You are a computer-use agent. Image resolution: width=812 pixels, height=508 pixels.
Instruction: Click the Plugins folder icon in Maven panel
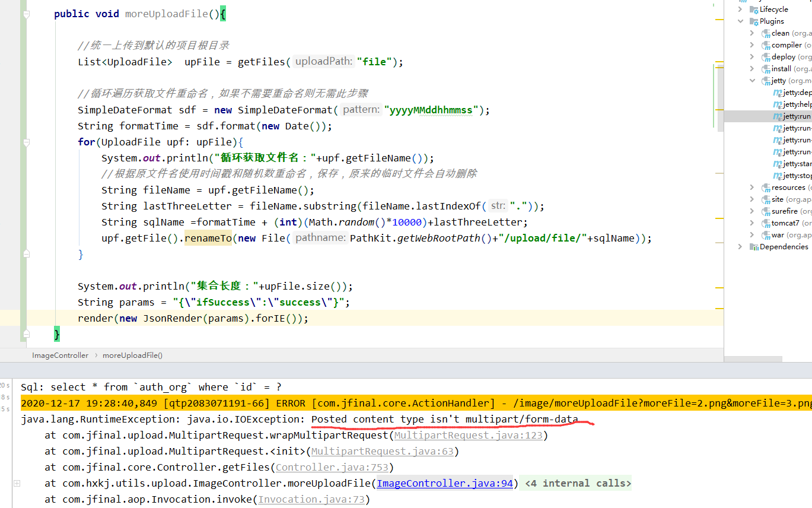click(754, 21)
